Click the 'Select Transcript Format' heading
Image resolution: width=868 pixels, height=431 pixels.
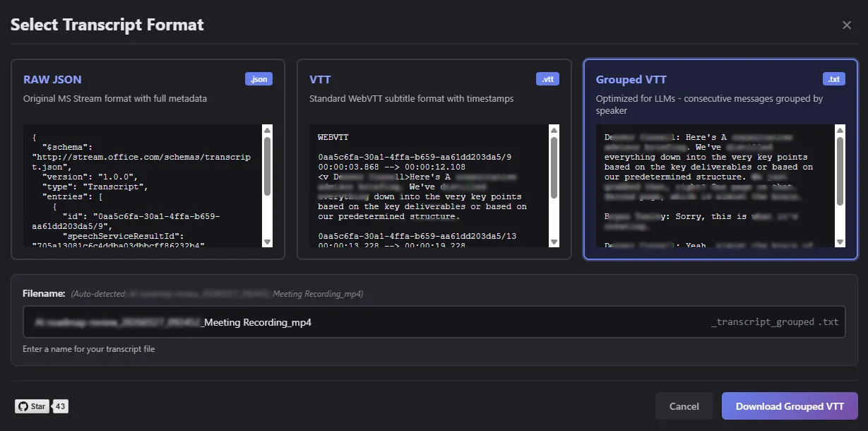tap(107, 25)
